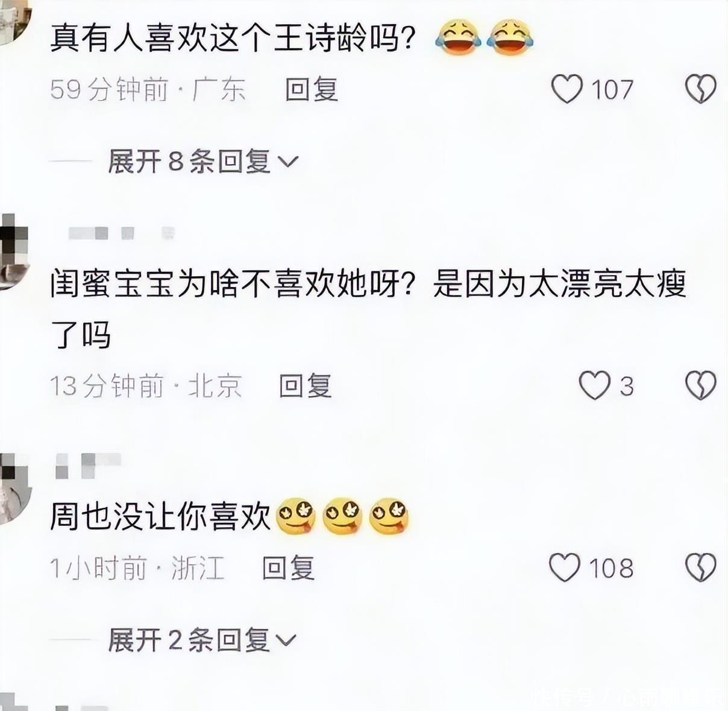Click the chevron next to 展开8条回复
The height and width of the screenshot is (711, 728).
(x=288, y=162)
